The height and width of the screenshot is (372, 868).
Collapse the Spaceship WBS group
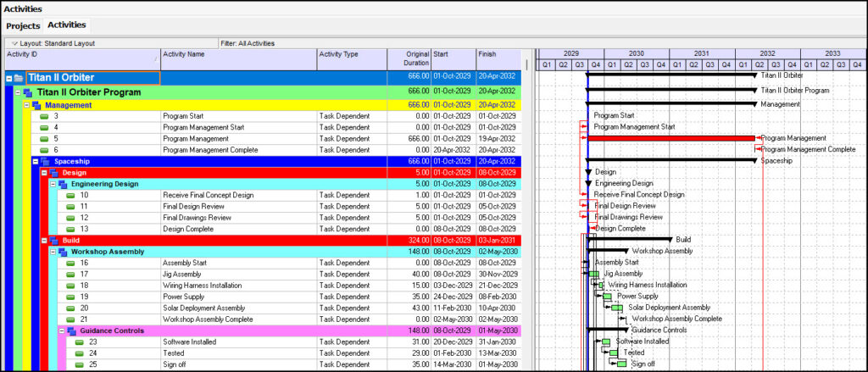[x=36, y=162]
